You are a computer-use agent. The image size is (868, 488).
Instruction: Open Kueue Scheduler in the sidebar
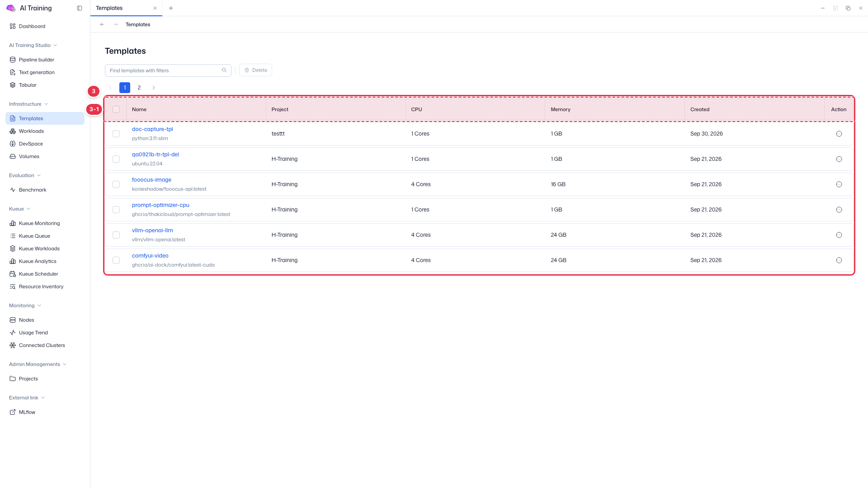(38, 274)
